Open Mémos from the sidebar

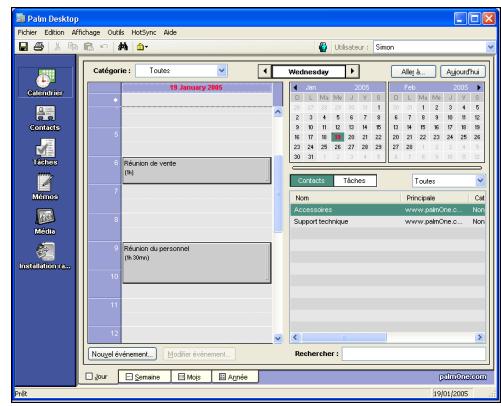click(x=45, y=187)
